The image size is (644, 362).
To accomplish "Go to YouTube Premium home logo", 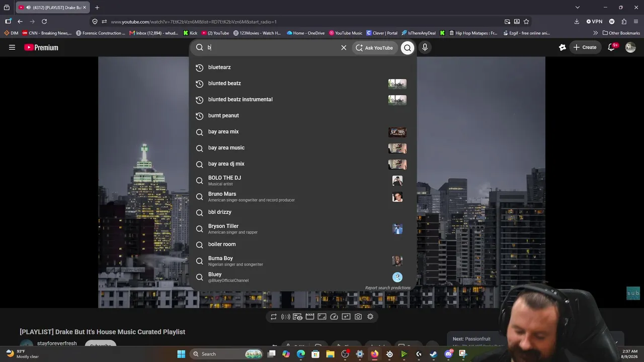I will tap(41, 47).
